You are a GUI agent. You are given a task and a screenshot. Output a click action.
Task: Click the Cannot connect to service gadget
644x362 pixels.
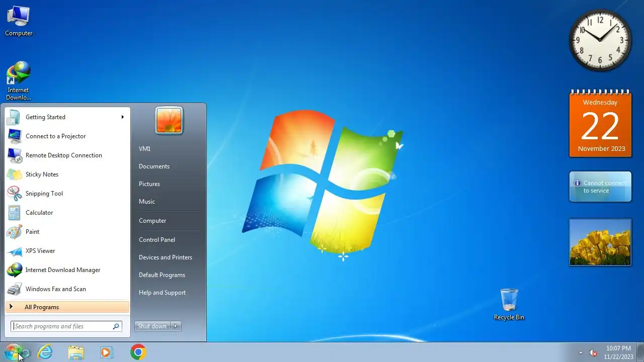(600, 187)
